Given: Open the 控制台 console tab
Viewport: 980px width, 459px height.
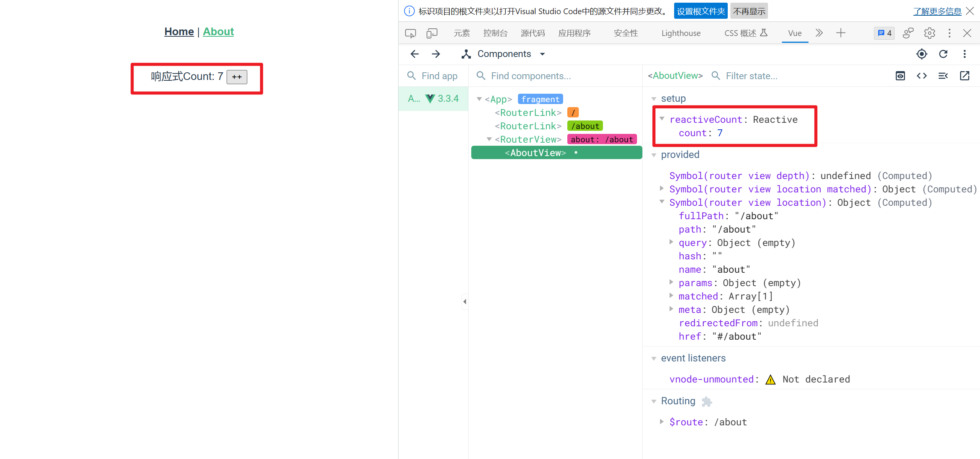Looking at the screenshot, I should point(495,33).
